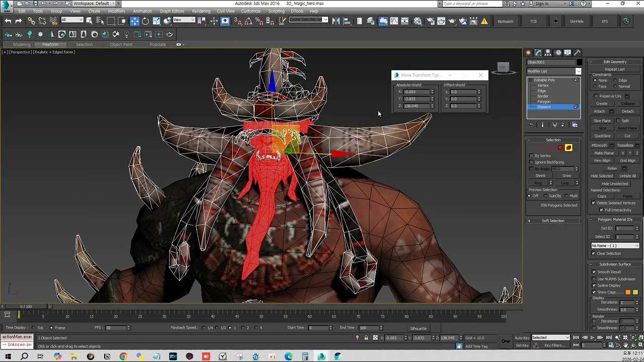
Task: Enable the Ignore Backfacing checkbox
Action: (x=531, y=162)
